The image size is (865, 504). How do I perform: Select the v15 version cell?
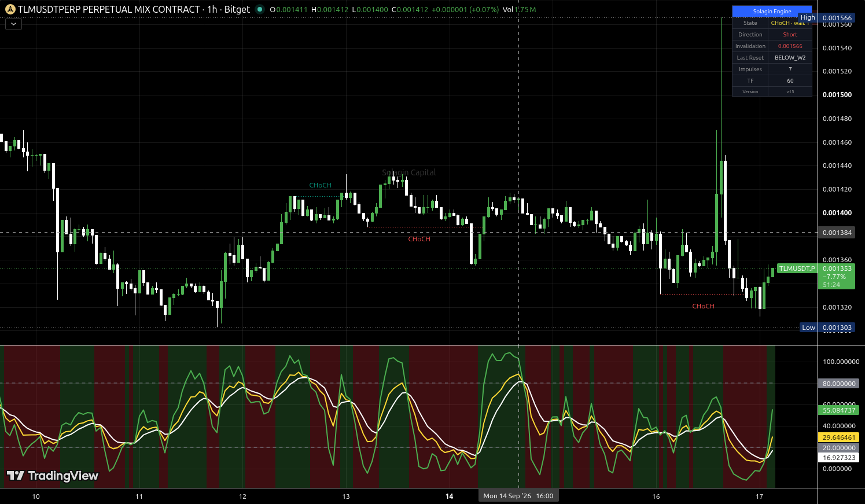(790, 91)
